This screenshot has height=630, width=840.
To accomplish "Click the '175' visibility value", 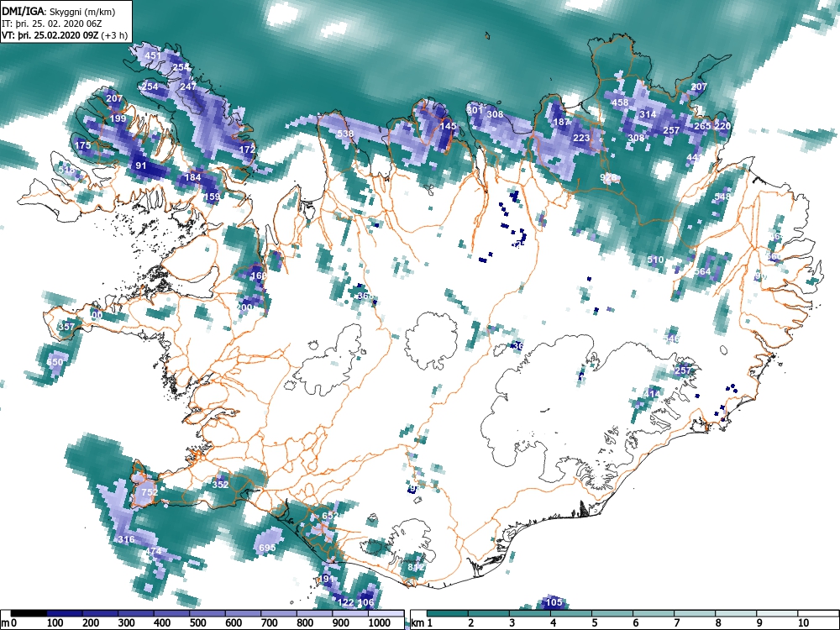I will point(83,145).
